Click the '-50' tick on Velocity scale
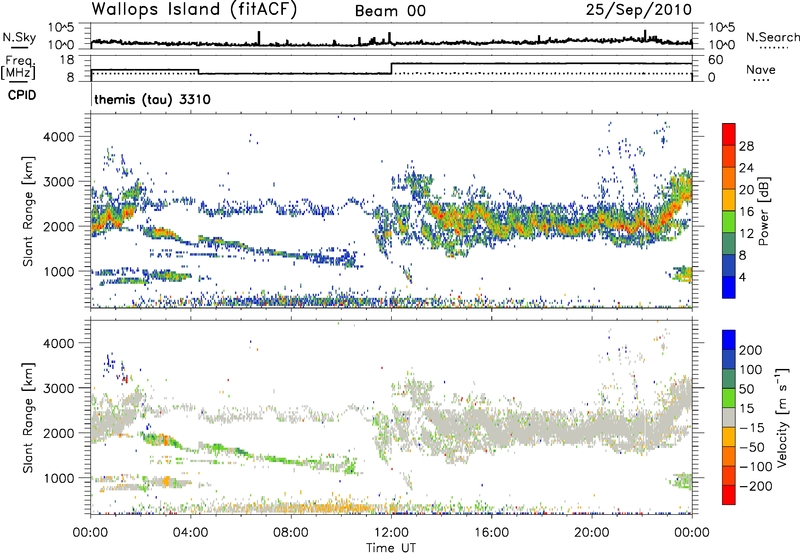The width and height of the screenshot is (800, 554). (x=752, y=447)
